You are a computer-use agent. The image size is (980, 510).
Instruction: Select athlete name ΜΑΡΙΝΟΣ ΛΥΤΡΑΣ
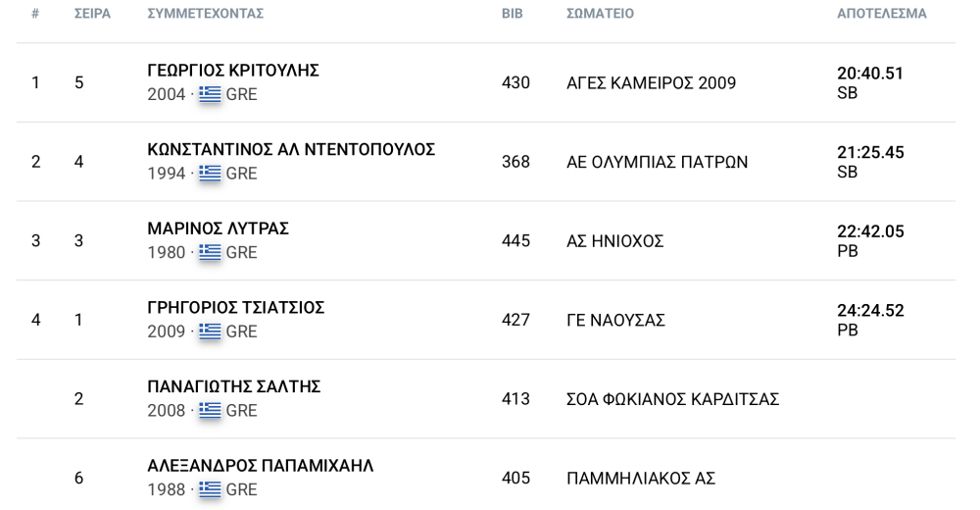click(x=219, y=229)
